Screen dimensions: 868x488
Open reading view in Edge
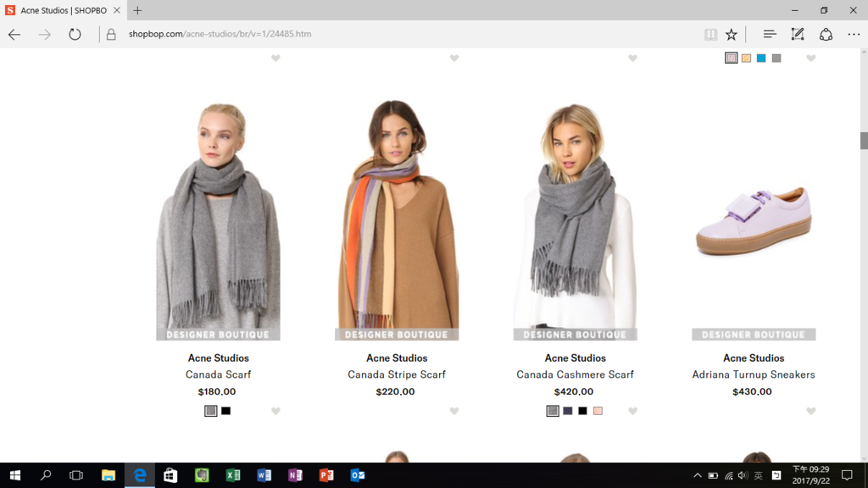[x=711, y=34]
